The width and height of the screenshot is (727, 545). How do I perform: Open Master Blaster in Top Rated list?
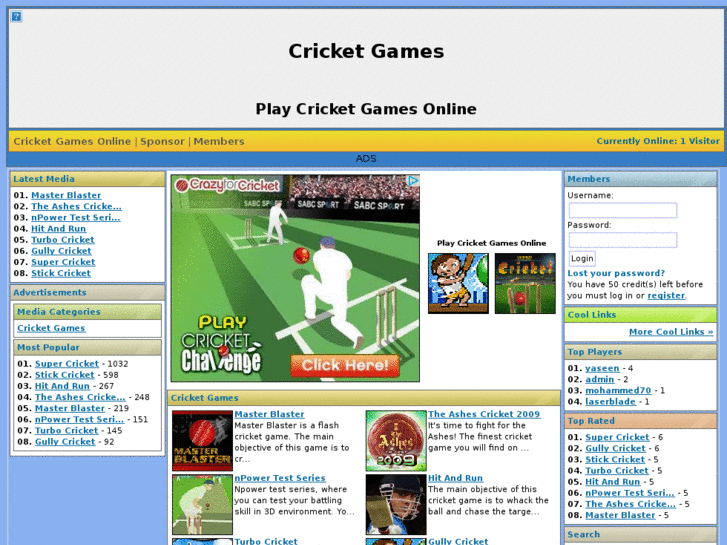coord(620,515)
